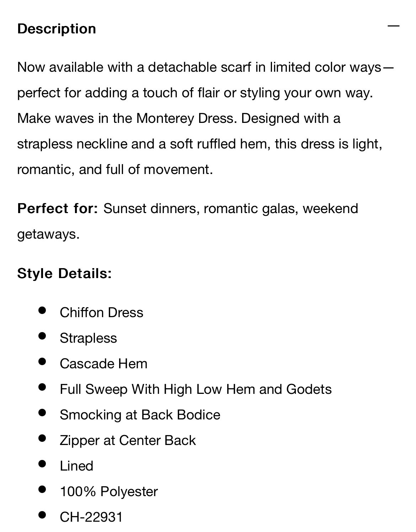Click the style number CH-22931
The image size is (416, 532).
(91, 517)
